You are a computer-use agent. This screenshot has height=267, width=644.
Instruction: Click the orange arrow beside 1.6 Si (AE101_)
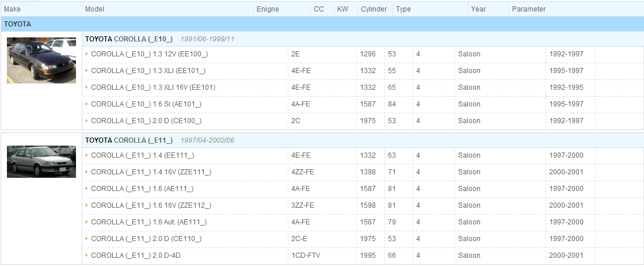87,104
